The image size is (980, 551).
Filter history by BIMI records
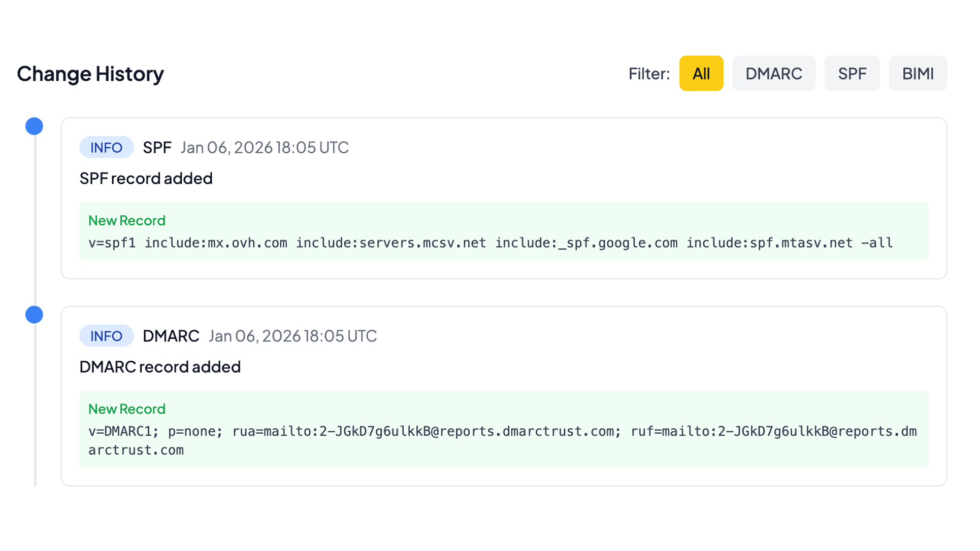918,74
